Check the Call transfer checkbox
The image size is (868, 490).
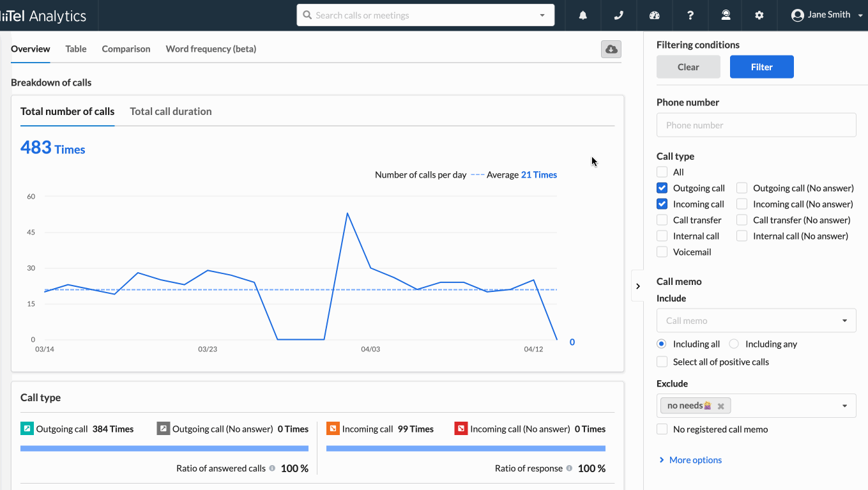coord(662,220)
